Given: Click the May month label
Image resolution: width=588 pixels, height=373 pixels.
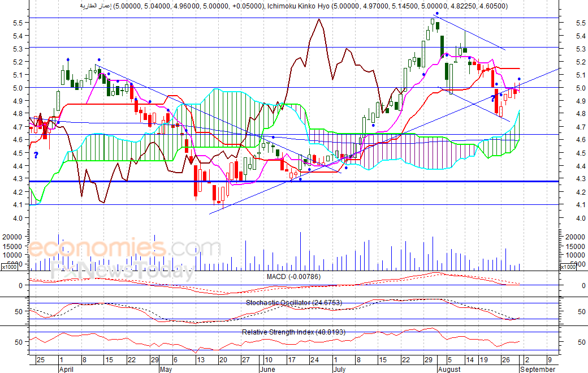Looking at the screenshot, I should 166,369.
